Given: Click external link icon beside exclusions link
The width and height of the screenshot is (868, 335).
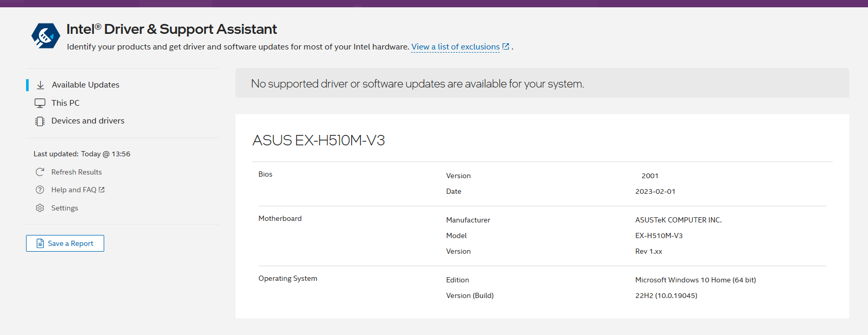Looking at the screenshot, I should (505, 46).
